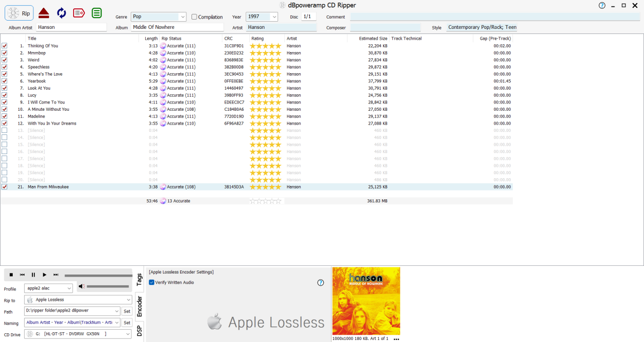Image resolution: width=644 pixels, height=342 pixels.
Task: Click the Hanson album cover thumbnail
Action: [366, 301]
